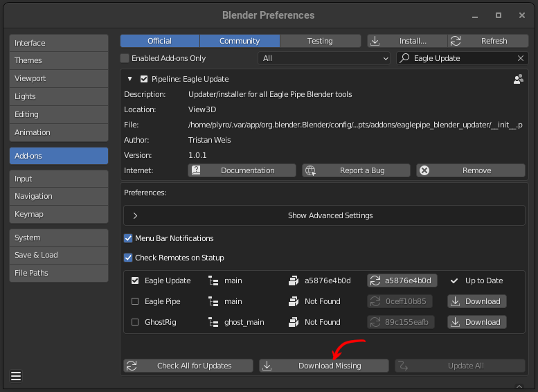Click the community add-on people icon

(x=519, y=79)
